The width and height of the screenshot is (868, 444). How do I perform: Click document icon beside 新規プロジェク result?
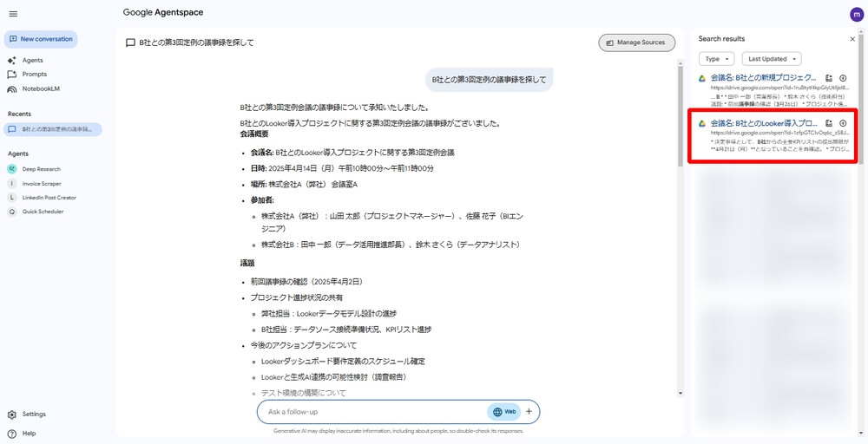(829, 78)
